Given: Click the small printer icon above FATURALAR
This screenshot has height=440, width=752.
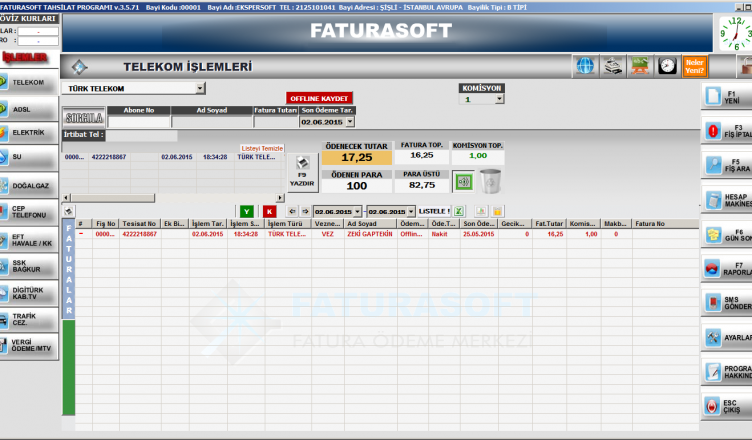Looking at the screenshot, I should 69,211.
